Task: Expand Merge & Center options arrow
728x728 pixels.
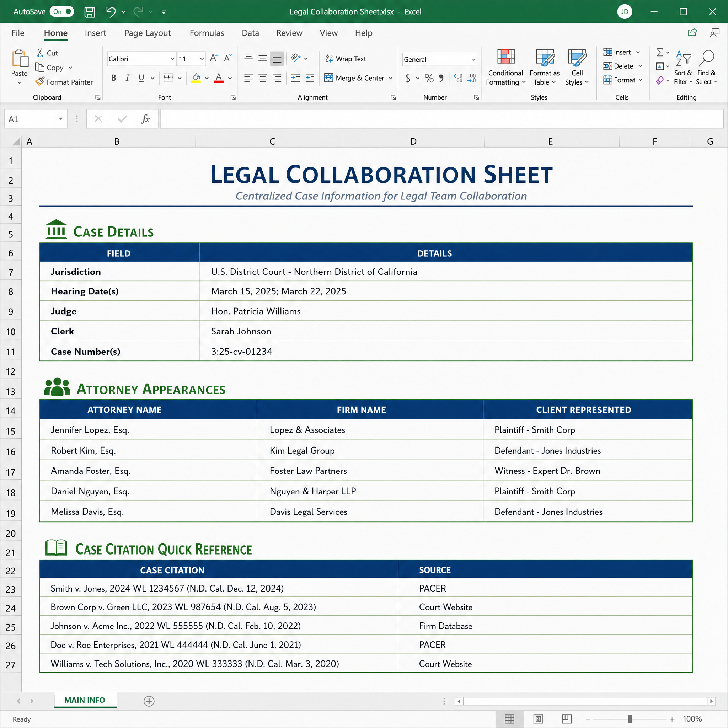Action: click(x=390, y=78)
